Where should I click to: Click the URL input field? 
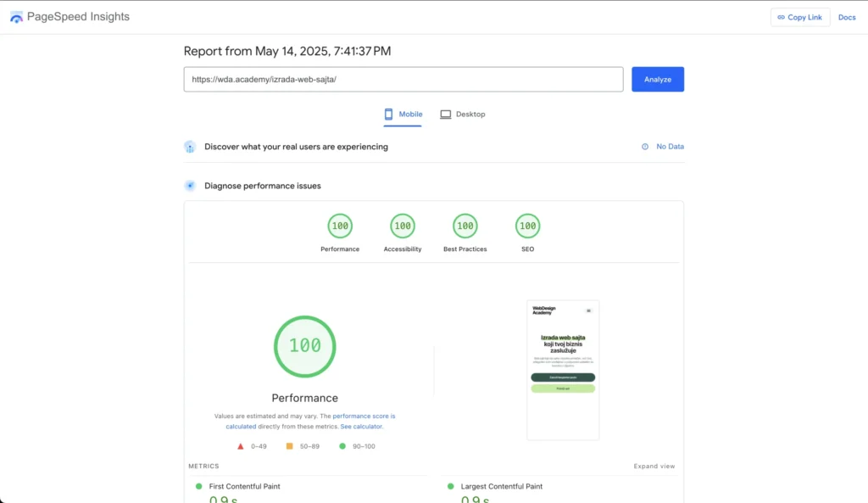[x=403, y=79]
